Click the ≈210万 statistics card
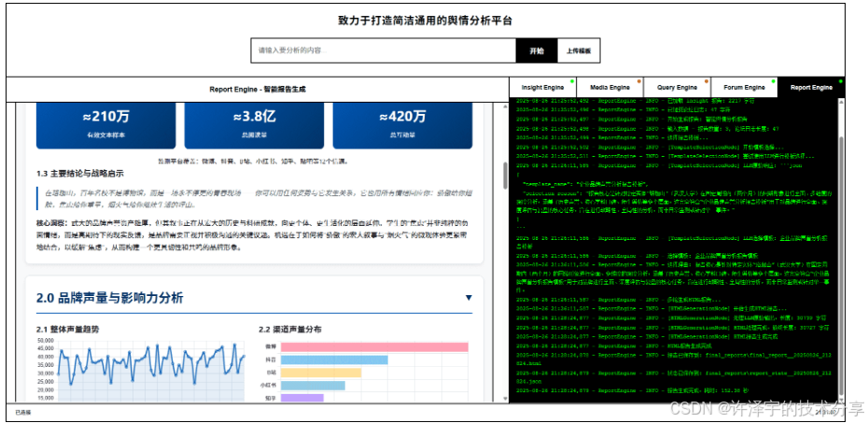 click(105, 125)
